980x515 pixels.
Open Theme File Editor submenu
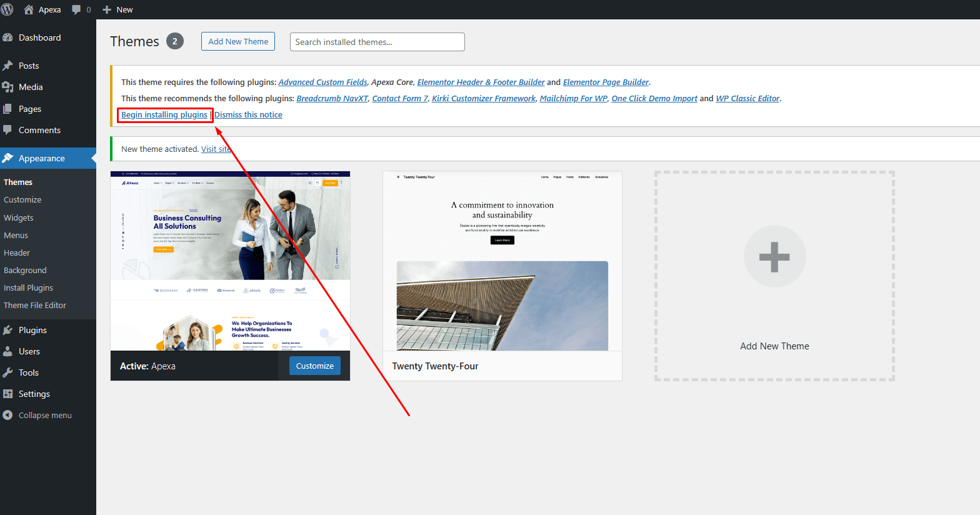pos(35,305)
